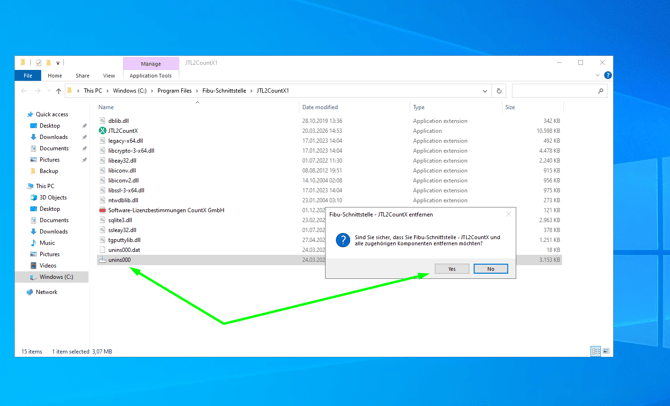
Task: Expand the address bar history dropdown
Action: point(485,91)
